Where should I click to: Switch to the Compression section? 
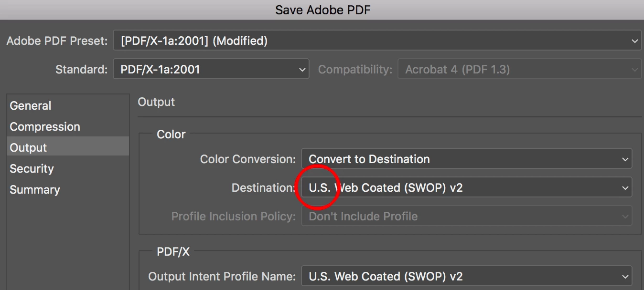[x=45, y=127]
